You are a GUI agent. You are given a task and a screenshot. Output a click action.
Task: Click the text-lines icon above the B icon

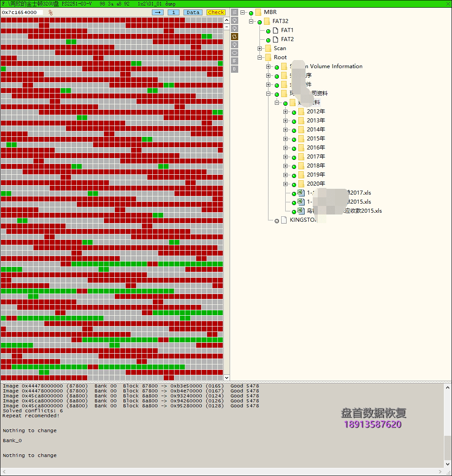pyautogui.click(x=235, y=61)
